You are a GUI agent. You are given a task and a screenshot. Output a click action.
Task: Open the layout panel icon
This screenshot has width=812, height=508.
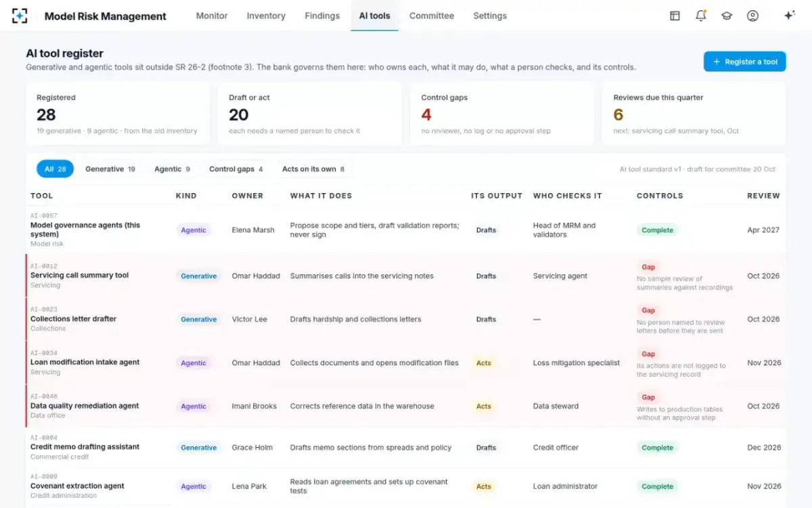tap(675, 16)
